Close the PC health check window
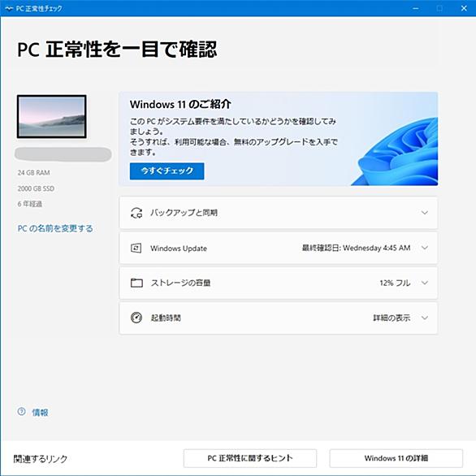The image size is (476, 476). coord(464,8)
